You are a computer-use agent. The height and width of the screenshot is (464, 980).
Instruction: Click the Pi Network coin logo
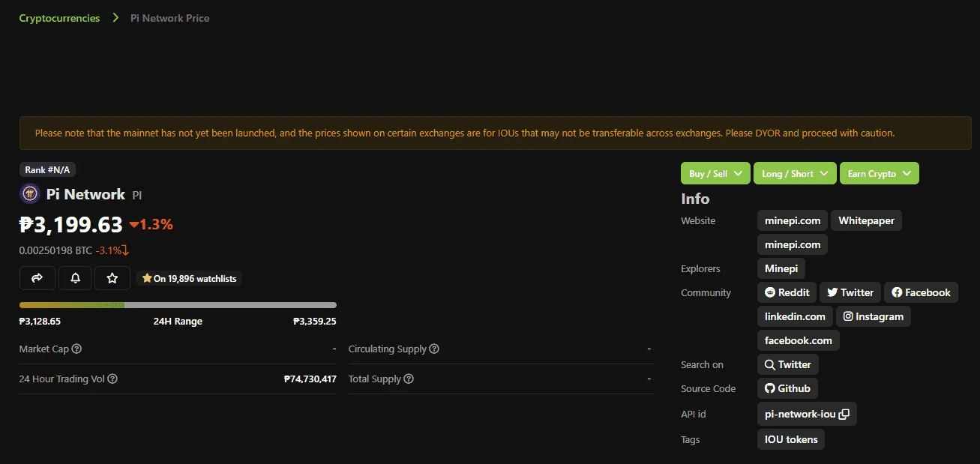tap(29, 194)
